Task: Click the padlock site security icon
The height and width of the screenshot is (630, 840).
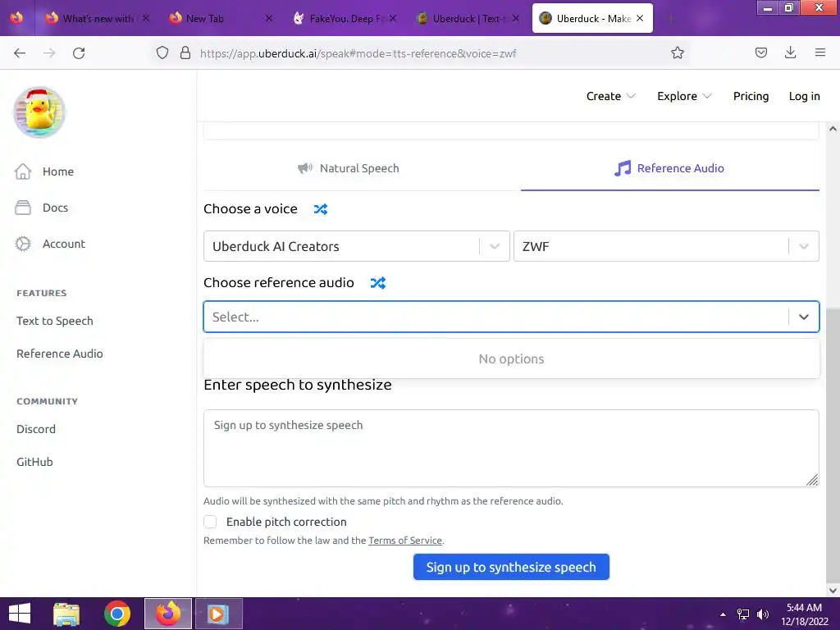Action: coord(185,52)
